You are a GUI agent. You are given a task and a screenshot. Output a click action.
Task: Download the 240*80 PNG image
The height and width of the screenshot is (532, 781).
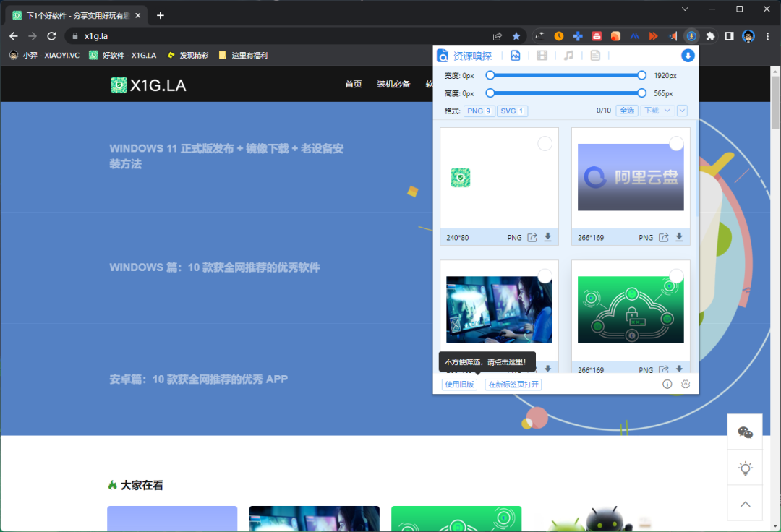[547, 237]
